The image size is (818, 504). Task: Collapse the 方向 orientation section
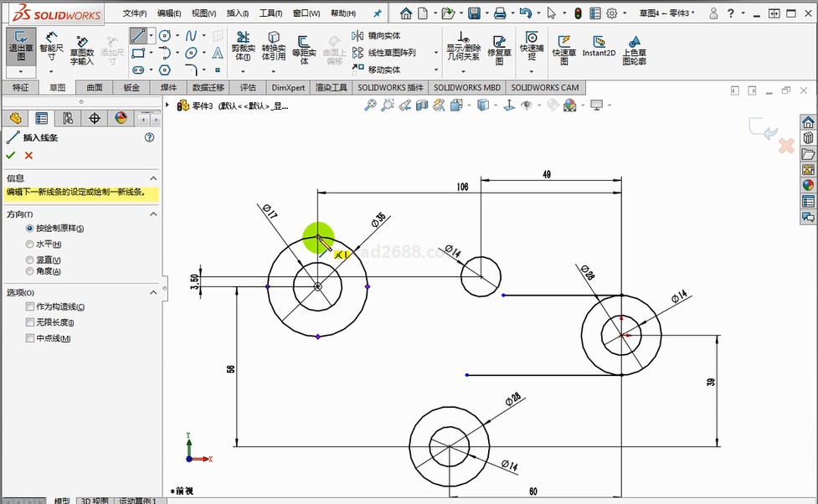click(153, 214)
